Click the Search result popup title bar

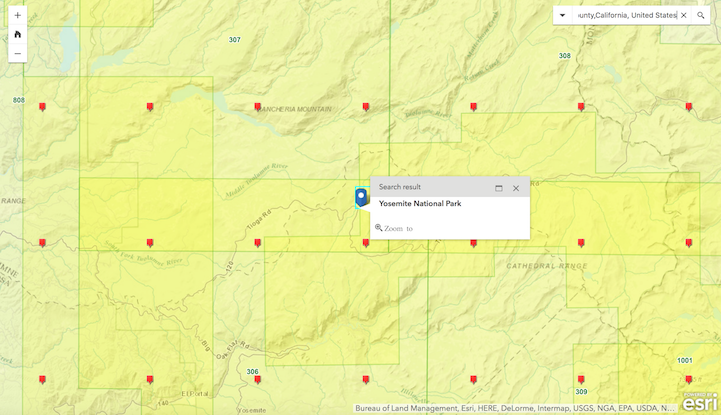430,187
